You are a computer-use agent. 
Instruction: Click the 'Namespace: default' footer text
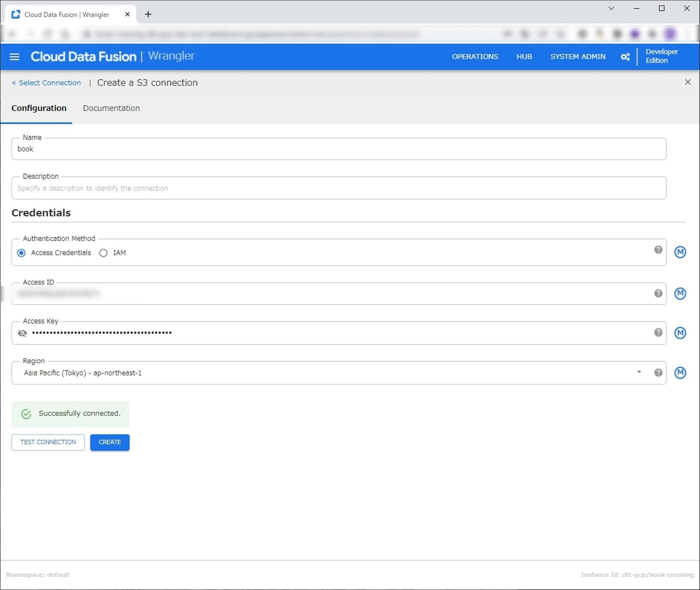coord(38,575)
